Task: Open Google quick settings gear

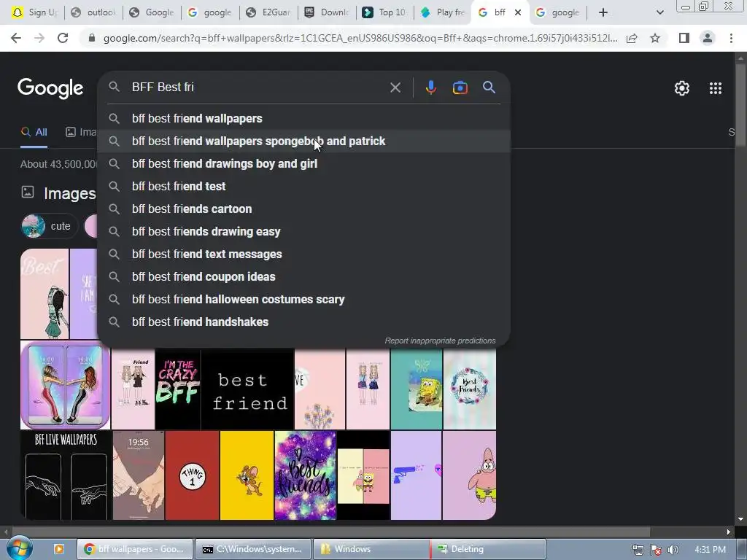Action: click(x=682, y=88)
